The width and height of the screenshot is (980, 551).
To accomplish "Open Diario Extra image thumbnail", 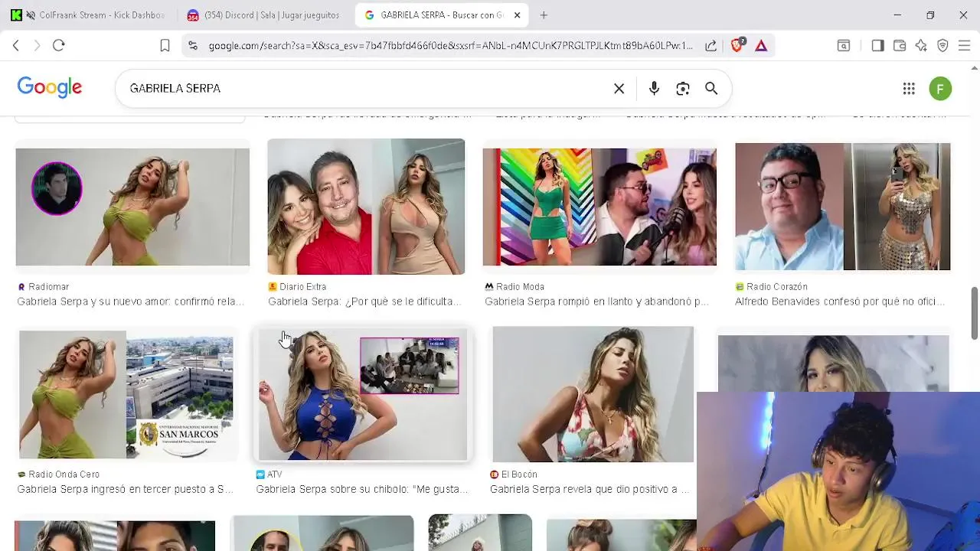I will tap(366, 207).
